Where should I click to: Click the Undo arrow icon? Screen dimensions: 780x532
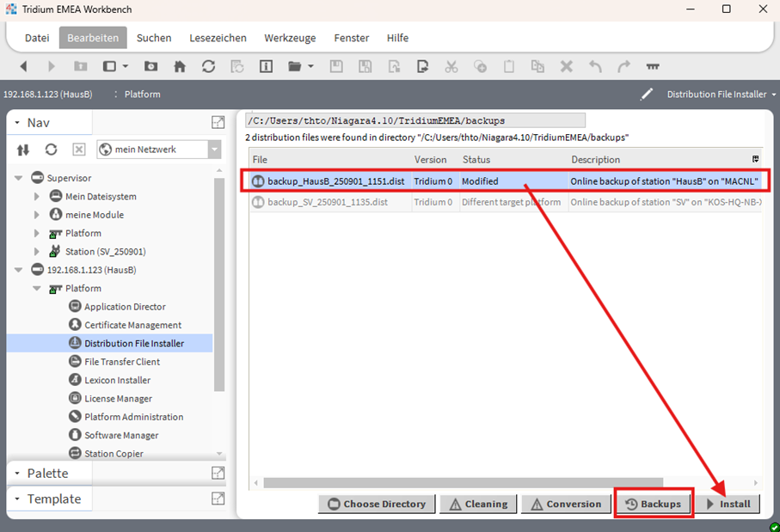coord(595,67)
